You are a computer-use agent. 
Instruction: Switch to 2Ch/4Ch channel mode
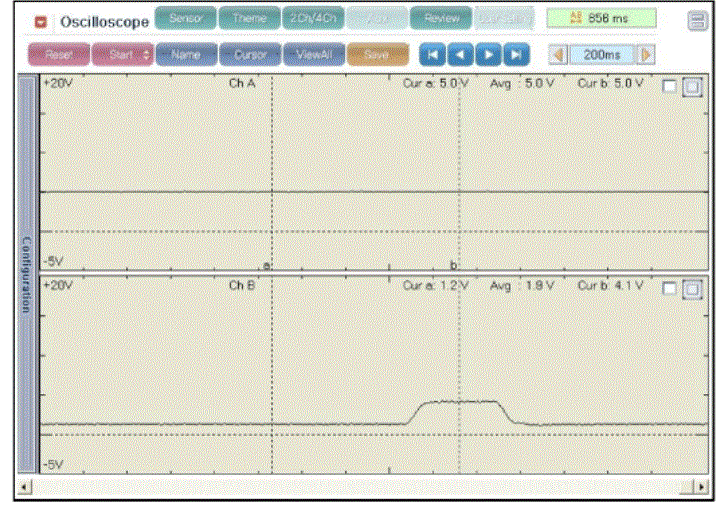pos(312,18)
